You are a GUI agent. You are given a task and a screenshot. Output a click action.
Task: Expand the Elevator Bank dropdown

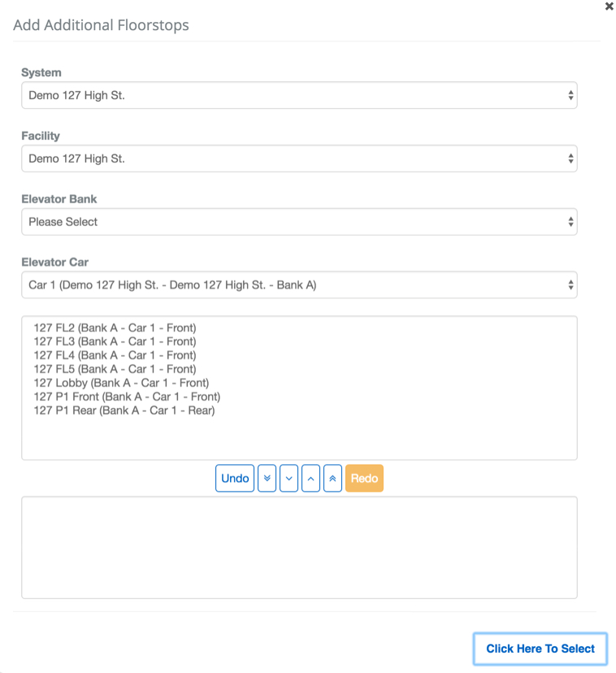[x=299, y=222]
